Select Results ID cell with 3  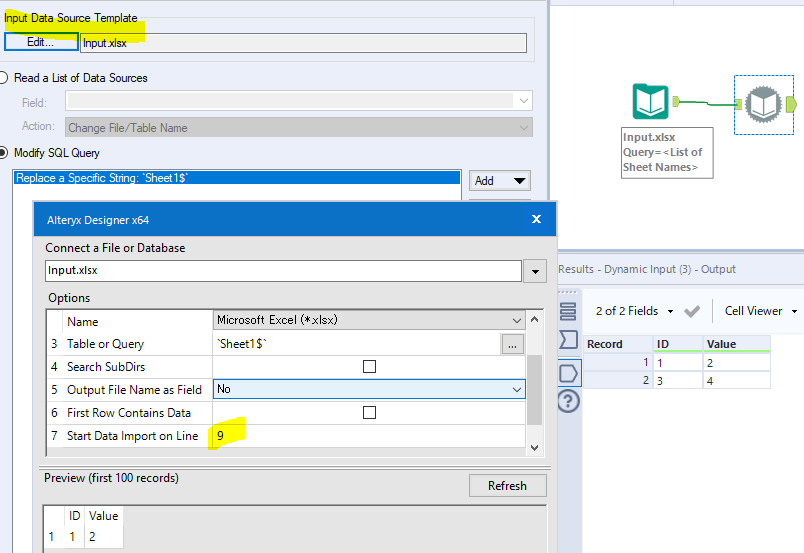(678, 381)
